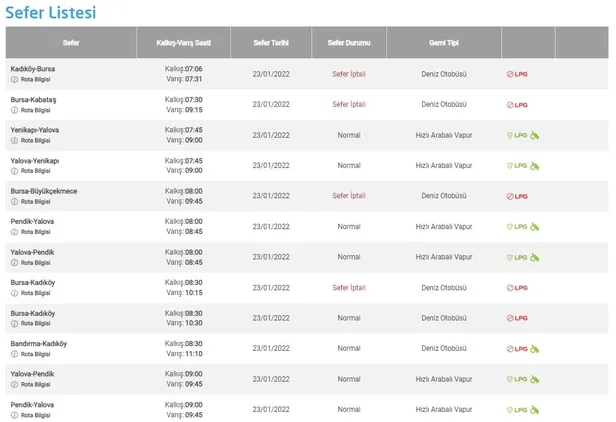616x422 pixels.
Task: Click the green LPG icon in Yalova-Yenikapı row
Action: point(517,166)
